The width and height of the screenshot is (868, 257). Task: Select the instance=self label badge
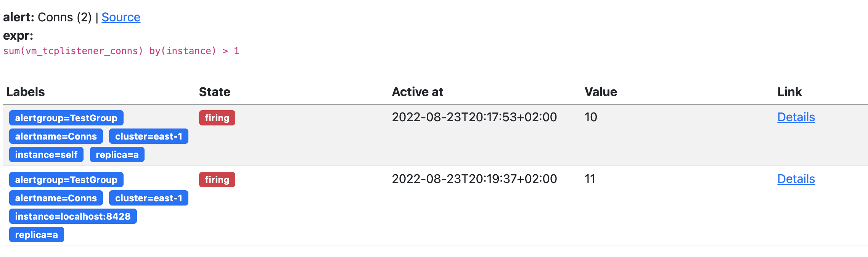46,154
